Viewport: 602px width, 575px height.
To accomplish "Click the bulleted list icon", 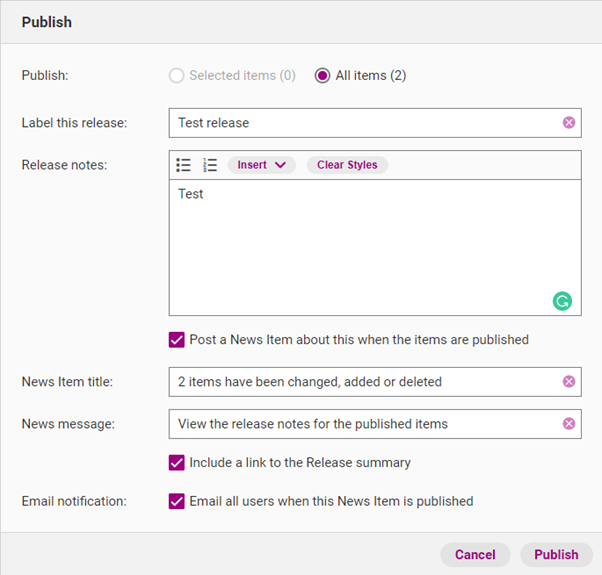I will point(184,165).
